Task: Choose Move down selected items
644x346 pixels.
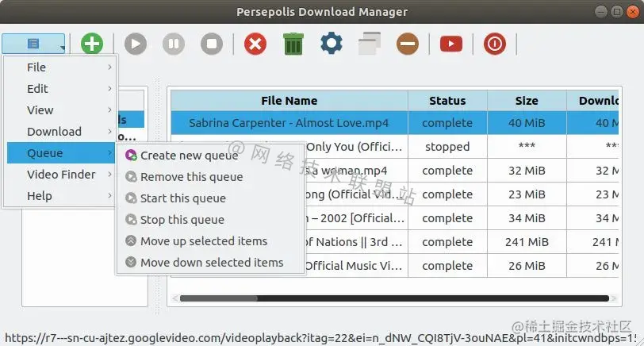Action: click(x=210, y=262)
